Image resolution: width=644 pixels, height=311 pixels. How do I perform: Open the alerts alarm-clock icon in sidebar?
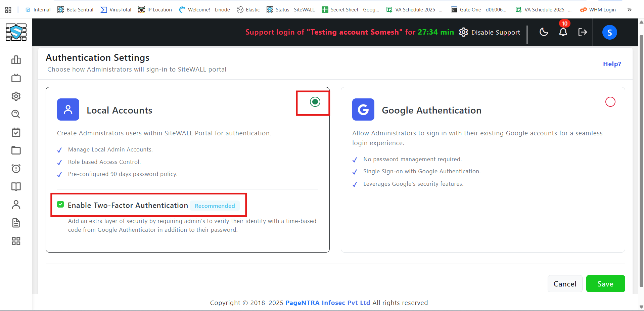[x=16, y=169]
